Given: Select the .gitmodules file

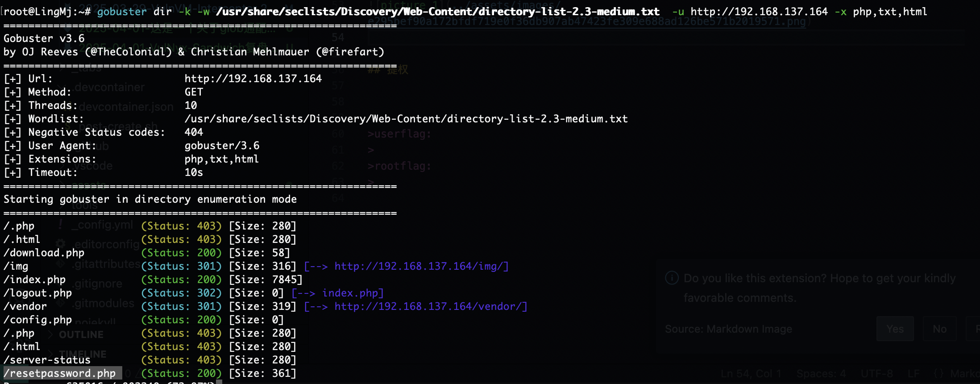Looking at the screenshot, I should (104, 303).
